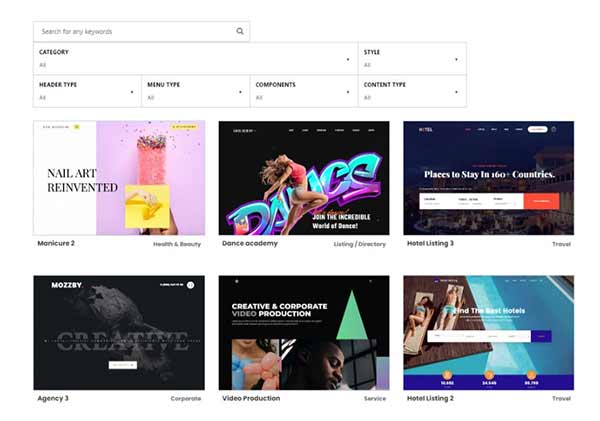Click the Dance academy title link
Image resolution: width=600 pixels, height=421 pixels.
[x=248, y=243]
